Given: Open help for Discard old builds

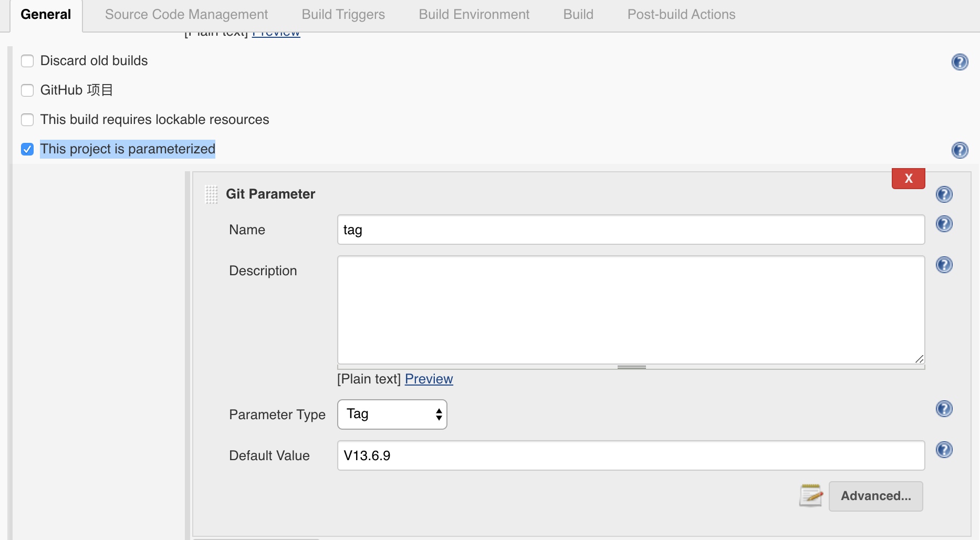Looking at the screenshot, I should click(960, 62).
